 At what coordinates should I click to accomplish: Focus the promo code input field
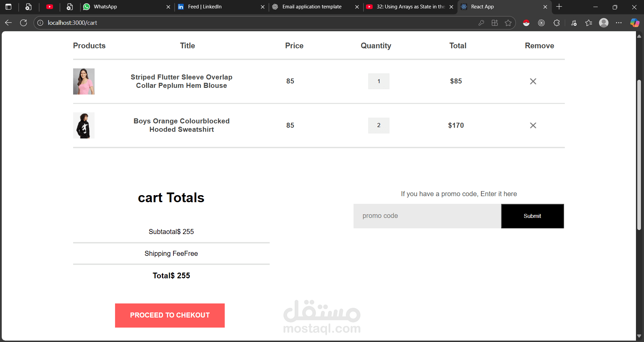[427, 216]
